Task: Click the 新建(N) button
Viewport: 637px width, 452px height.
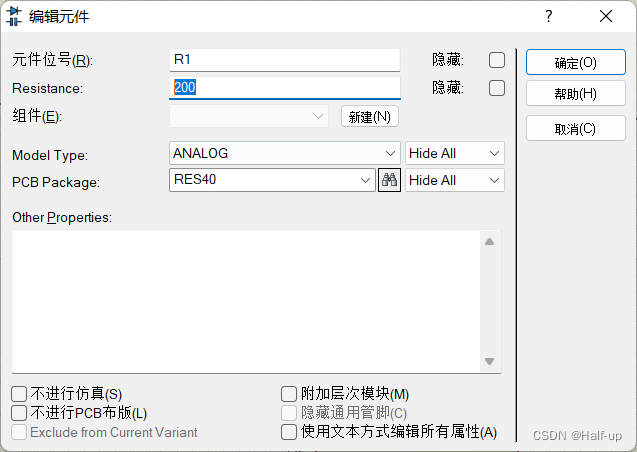Action: (370, 117)
